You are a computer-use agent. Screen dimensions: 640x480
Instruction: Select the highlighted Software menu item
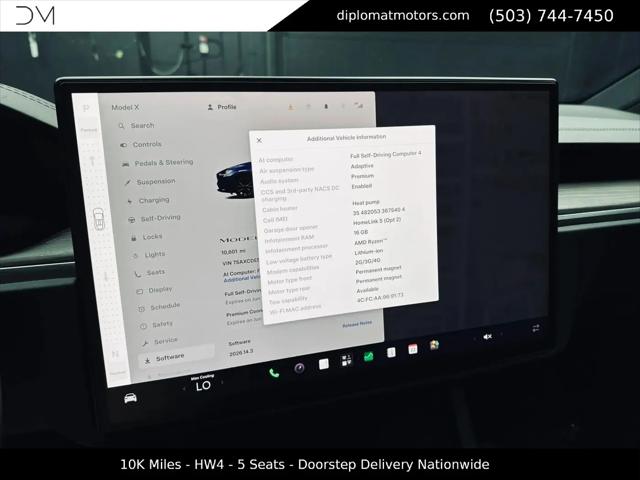177,358
